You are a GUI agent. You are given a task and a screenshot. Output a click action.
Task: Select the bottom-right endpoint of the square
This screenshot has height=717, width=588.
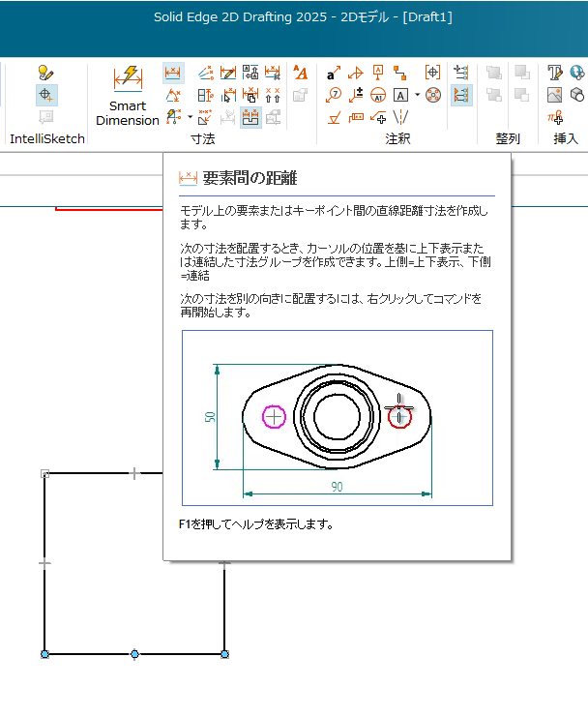(224, 654)
